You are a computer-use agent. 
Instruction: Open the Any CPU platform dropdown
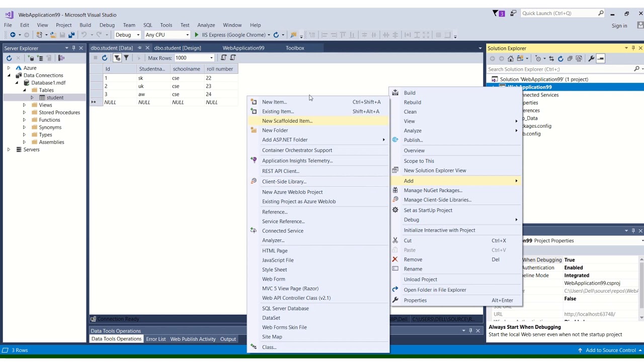(187, 35)
